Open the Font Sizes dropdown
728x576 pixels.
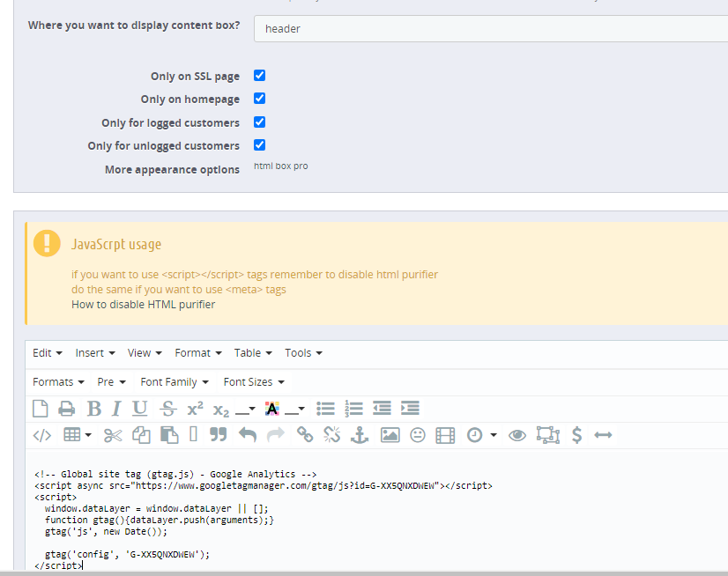[254, 382]
